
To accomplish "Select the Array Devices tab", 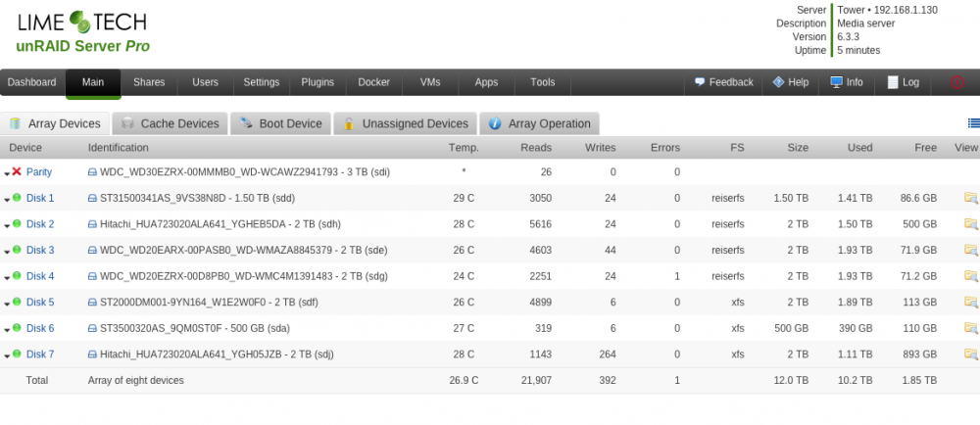I will 55,123.
